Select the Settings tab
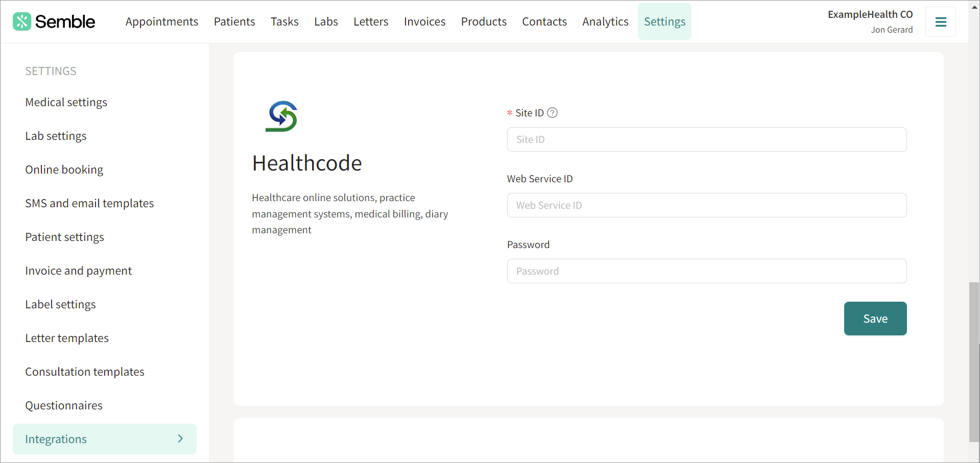The width and height of the screenshot is (980, 463). pyautogui.click(x=664, y=21)
